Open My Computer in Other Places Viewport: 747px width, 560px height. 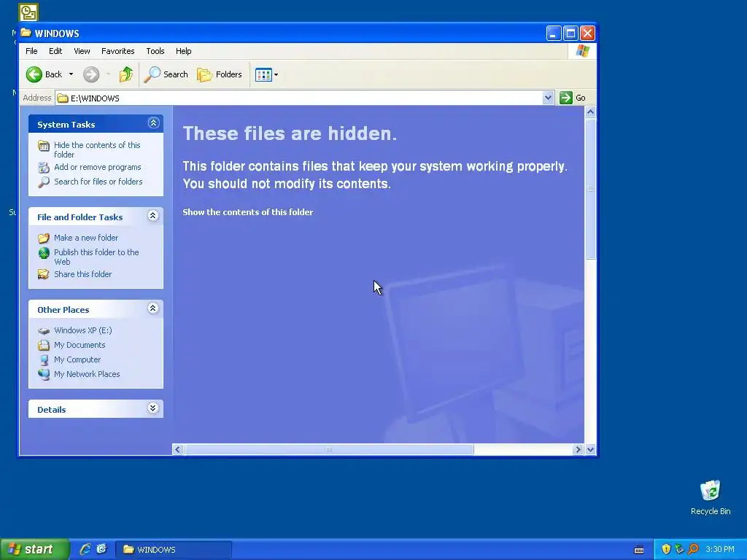(77, 359)
